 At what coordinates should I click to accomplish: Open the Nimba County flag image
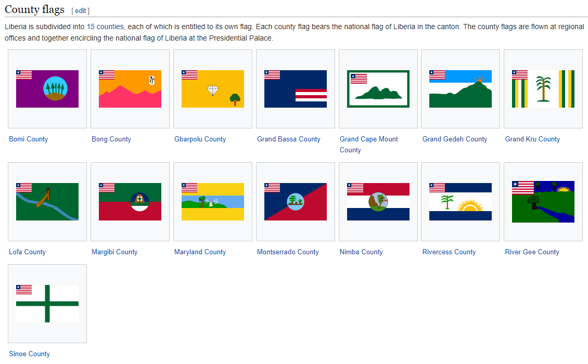tap(378, 202)
